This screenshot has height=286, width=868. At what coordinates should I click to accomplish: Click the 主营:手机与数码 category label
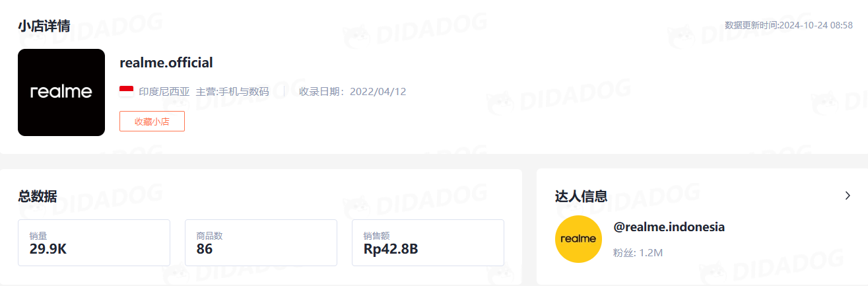[x=232, y=92]
